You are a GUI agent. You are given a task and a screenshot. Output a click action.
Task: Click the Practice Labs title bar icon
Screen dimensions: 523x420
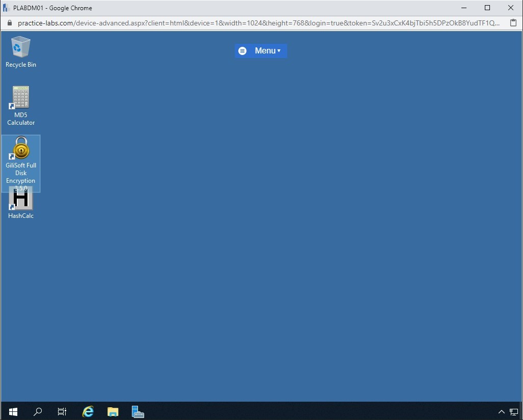pyautogui.click(x=6, y=8)
